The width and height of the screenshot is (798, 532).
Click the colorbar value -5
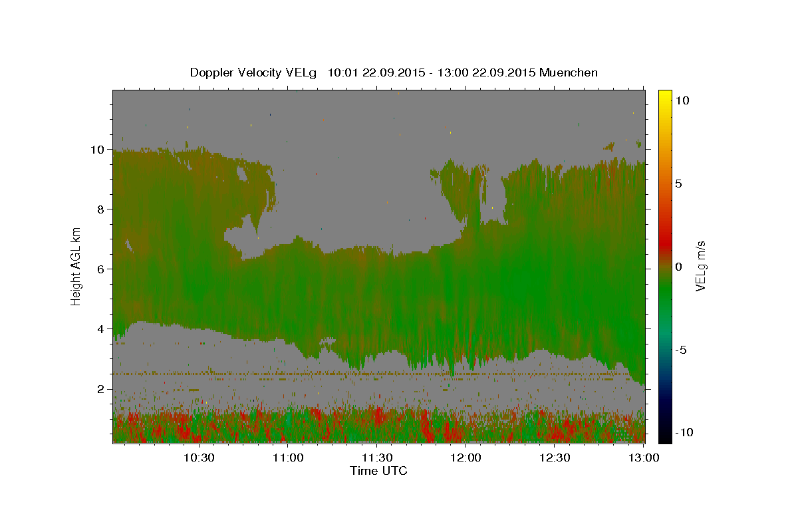(681, 350)
